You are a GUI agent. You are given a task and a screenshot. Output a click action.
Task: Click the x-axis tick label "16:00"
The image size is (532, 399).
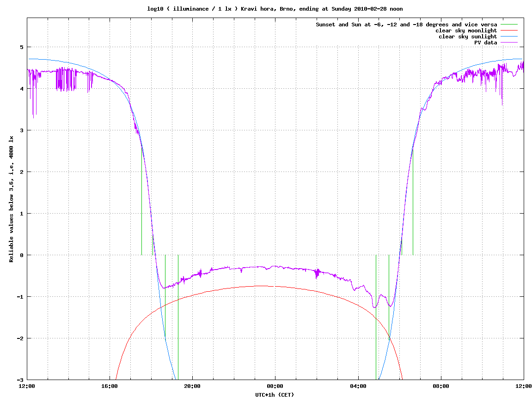pyautogui.click(x=110, y=386)
